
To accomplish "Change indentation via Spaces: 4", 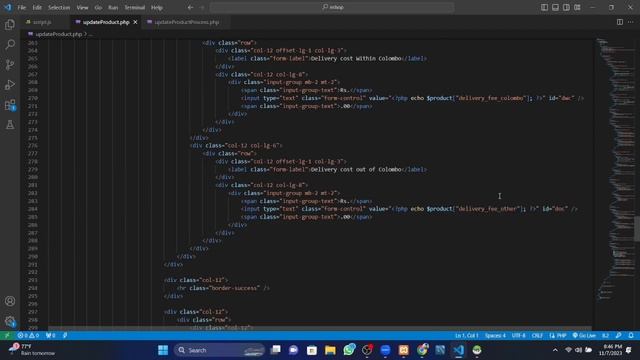I will [x=495, y=336].
